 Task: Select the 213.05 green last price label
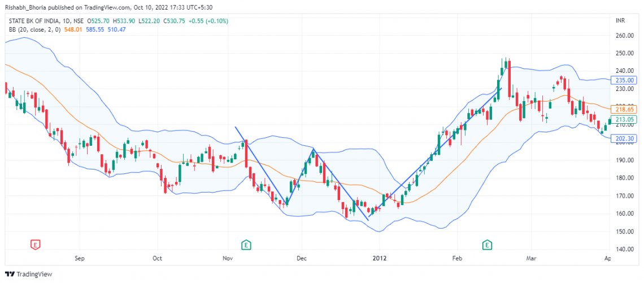[x=624, y=120]
